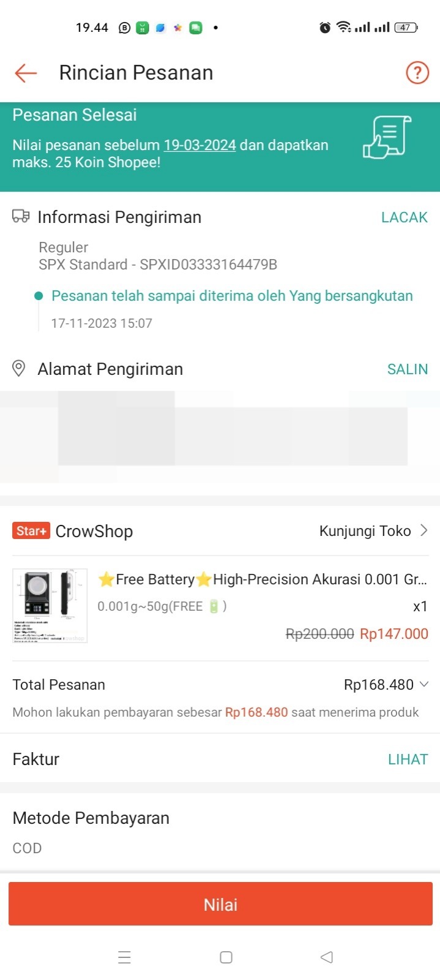Open the 19-03-2024 date link
The image size is (440, 980).
click(x=199, y=145)
